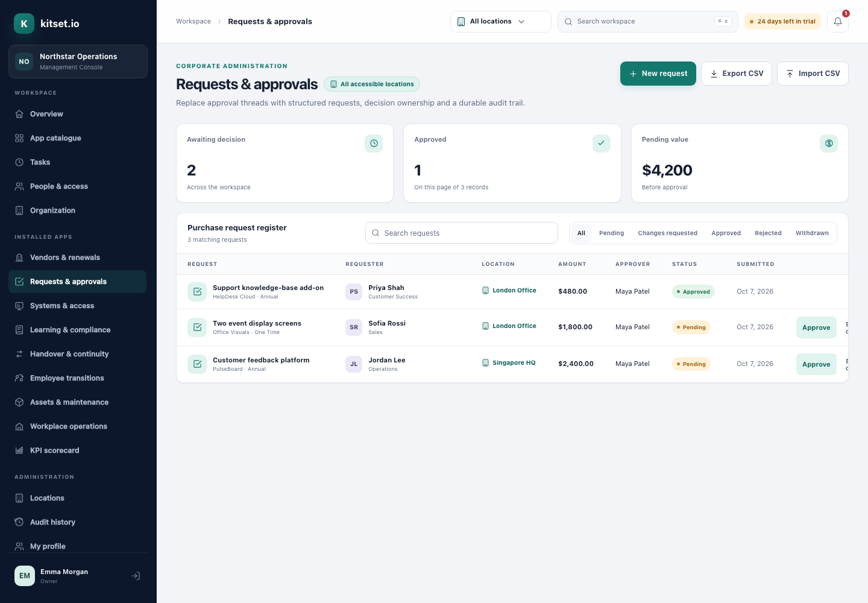Open Support knowledge-base add-on request
Screen dimensions: 868x603
(268, 288)
